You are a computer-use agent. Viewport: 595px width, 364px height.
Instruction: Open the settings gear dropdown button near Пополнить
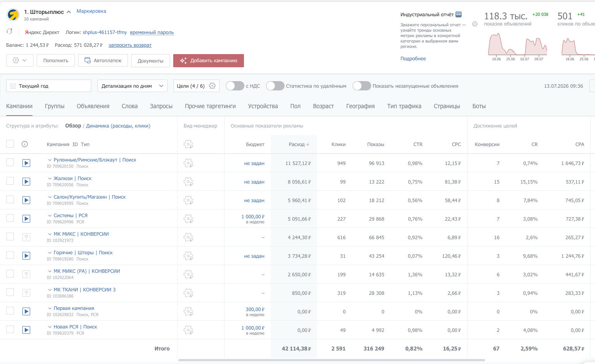pyautogui.click(x=20, y=60)
